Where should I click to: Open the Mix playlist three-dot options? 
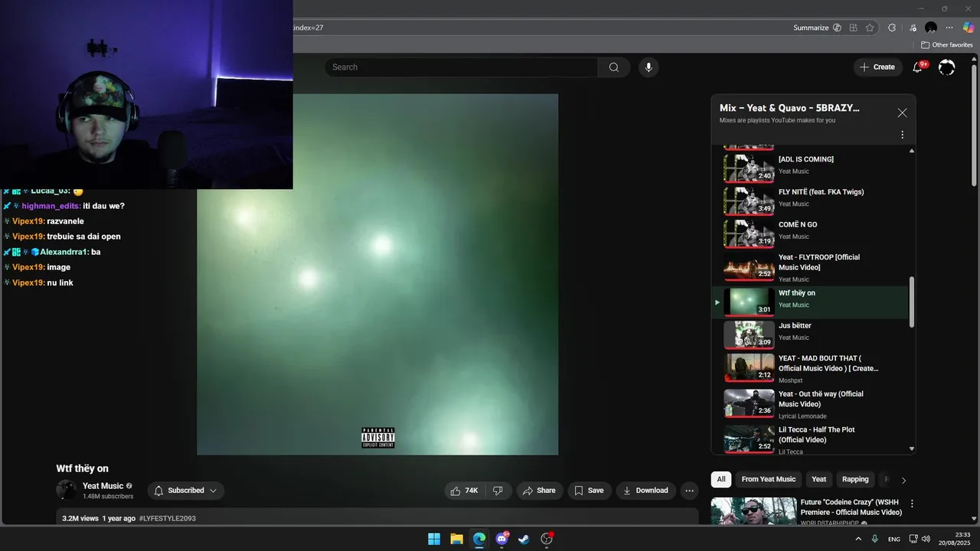(902, 135)
